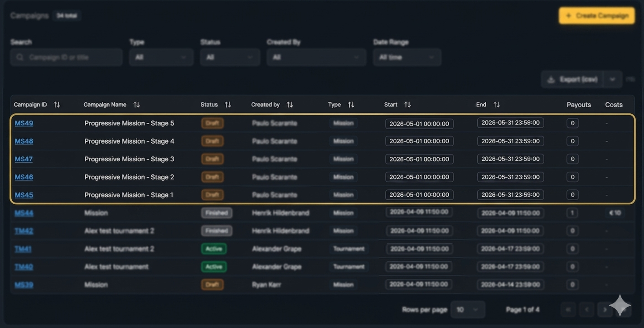This screenshot has height=328, width=644.
Task: Click the Created by sort icon
Action: click(x=290, y=105)
